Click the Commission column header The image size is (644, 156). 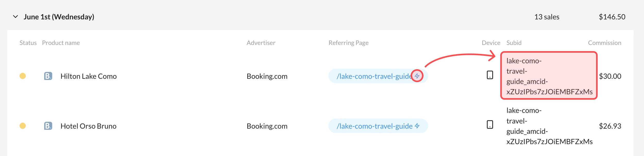point(605,43)
